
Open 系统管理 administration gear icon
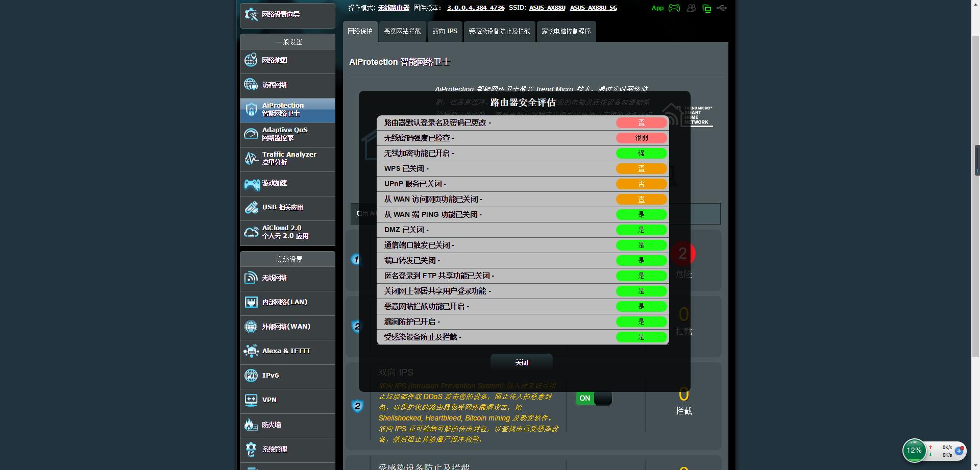251,449
